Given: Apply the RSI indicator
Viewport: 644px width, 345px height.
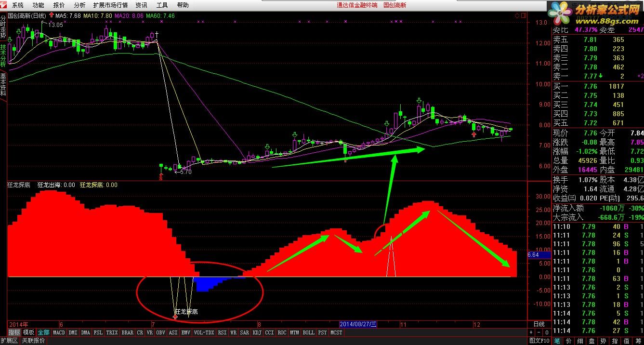Looking at the screenshot, I should point(222,332).
